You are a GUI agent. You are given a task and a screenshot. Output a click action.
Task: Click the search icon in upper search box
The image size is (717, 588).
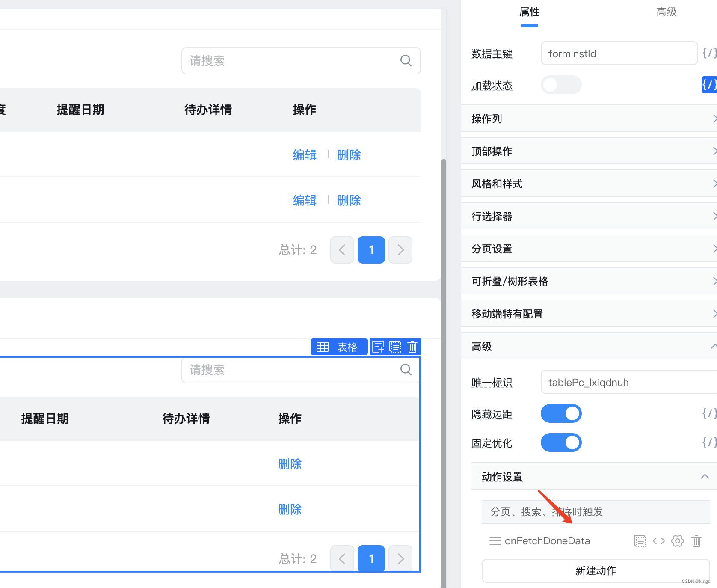pyautogui.click(x=406, y=61)
